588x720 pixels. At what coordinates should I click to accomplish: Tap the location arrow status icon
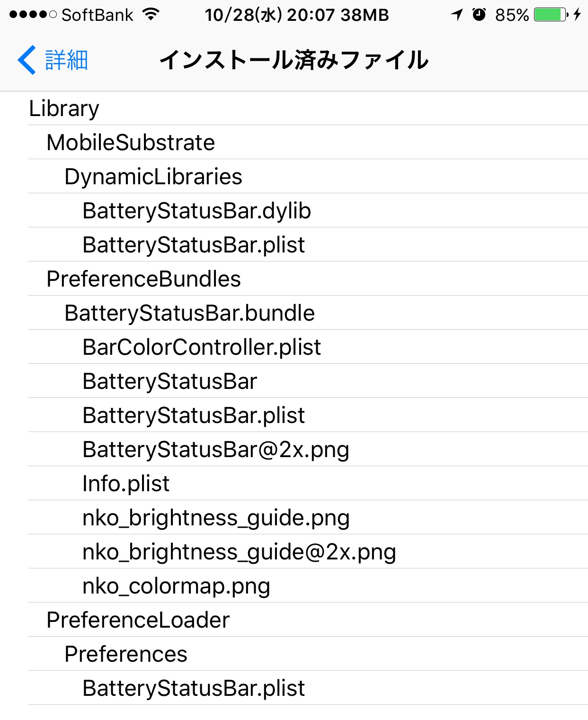pyautogui.click(x=457, y=15)
